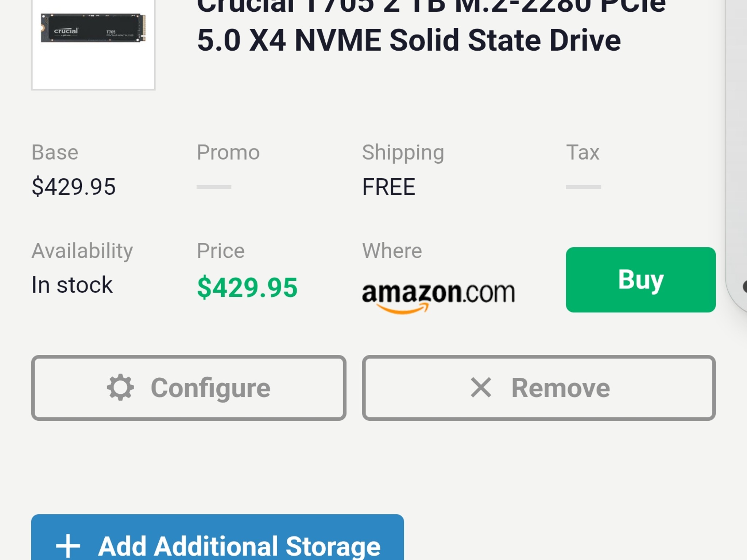Open the Crucial T705 SSD product thumbnail
The height and width of the screenshot is (560, 747).
pos(93,44)
